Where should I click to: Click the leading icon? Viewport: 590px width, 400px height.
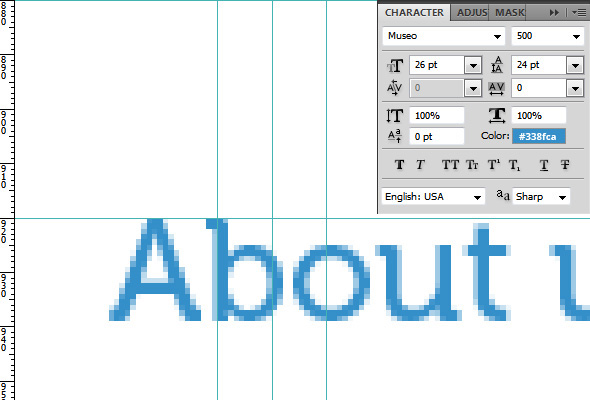(x=497, y=65)
